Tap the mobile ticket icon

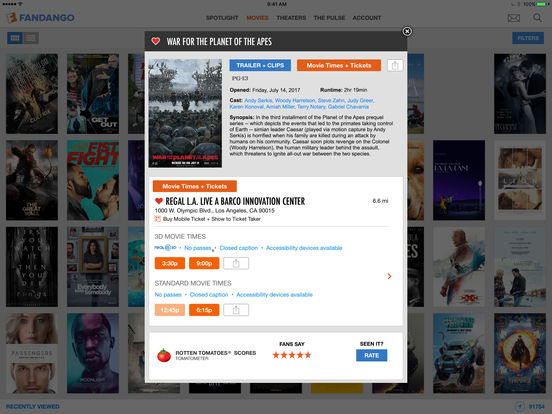tap(158, 219)
